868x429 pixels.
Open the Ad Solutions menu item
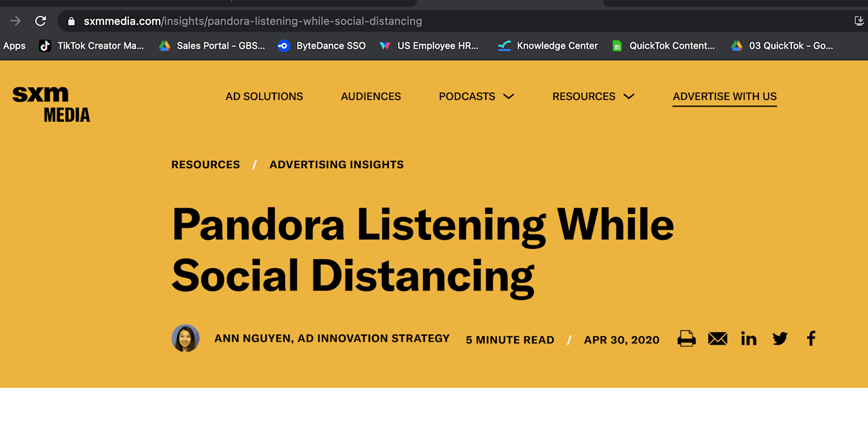coord(264,96)
